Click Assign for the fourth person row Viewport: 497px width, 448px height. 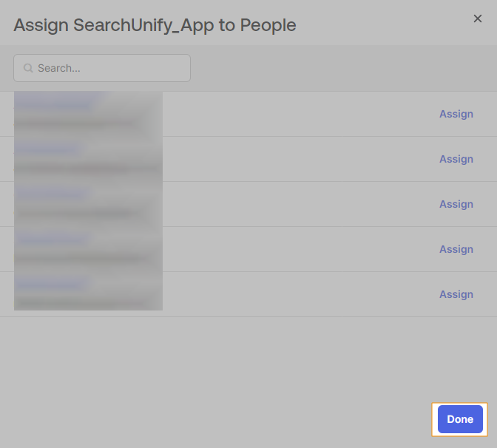coord(456,249)
